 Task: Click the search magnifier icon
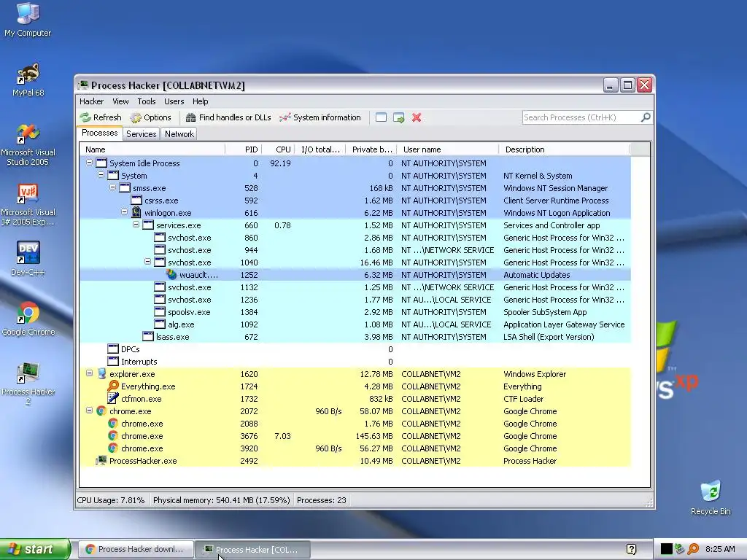pyautogui.click(x=646, y=117)
